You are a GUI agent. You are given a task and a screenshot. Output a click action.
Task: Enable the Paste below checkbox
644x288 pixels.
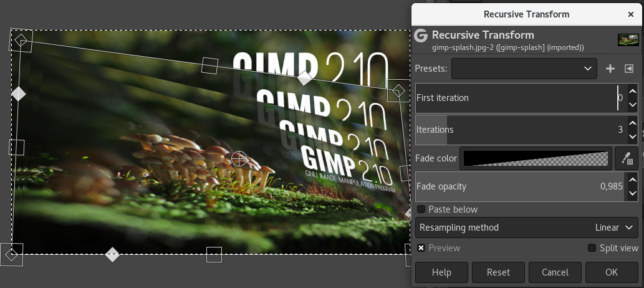pos(421,209)
